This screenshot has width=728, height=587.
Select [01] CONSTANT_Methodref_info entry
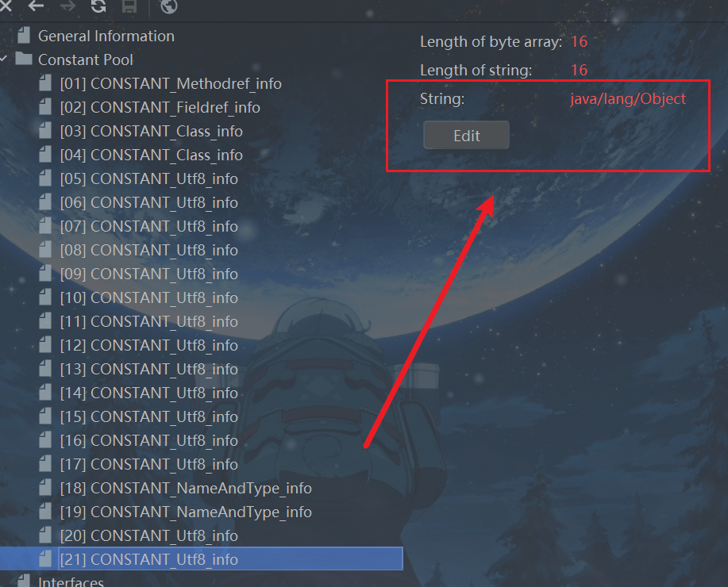(x=171, y=83)
